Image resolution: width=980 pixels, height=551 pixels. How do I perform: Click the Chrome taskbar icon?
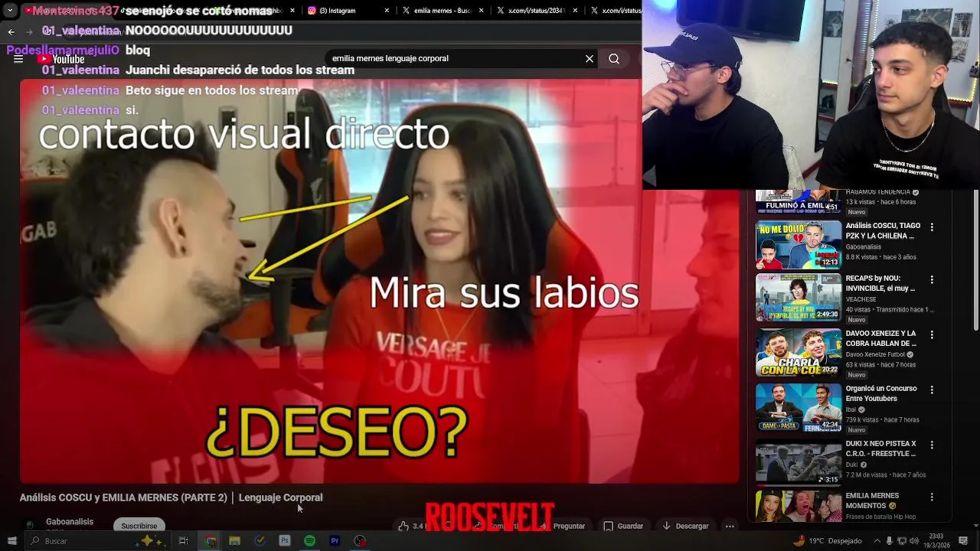coord(211,541)
